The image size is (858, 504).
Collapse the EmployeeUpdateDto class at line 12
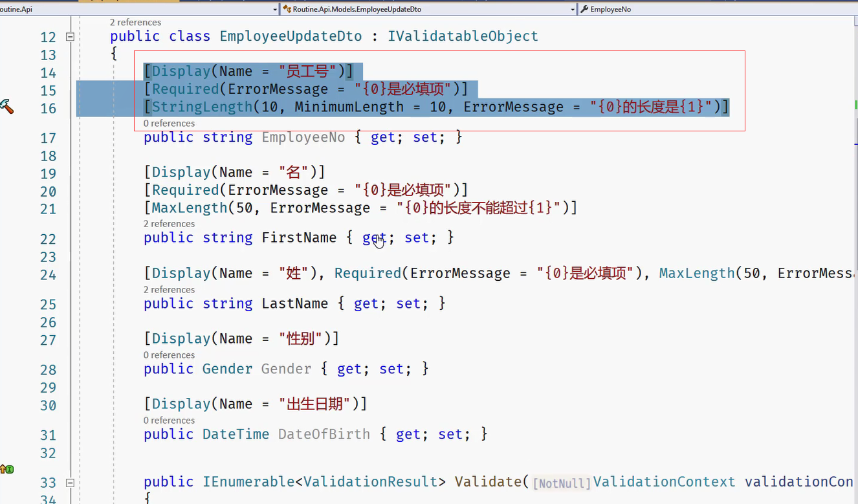70,37
